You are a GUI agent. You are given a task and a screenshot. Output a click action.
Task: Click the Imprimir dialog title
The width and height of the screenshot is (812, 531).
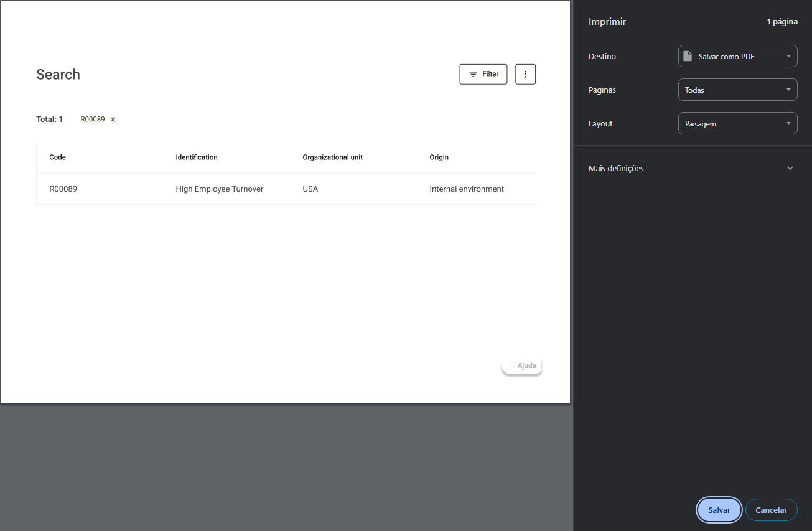pos(607,22)
